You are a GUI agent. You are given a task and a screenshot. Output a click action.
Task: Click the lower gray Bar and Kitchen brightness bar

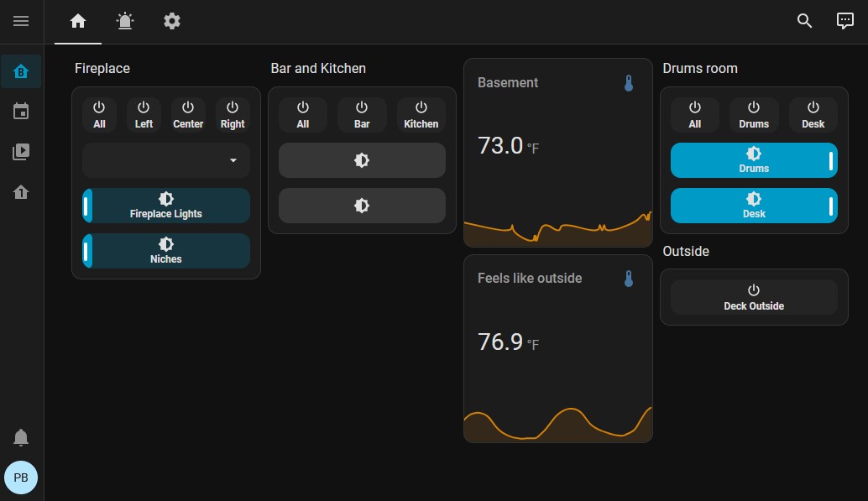click(362, 206)
